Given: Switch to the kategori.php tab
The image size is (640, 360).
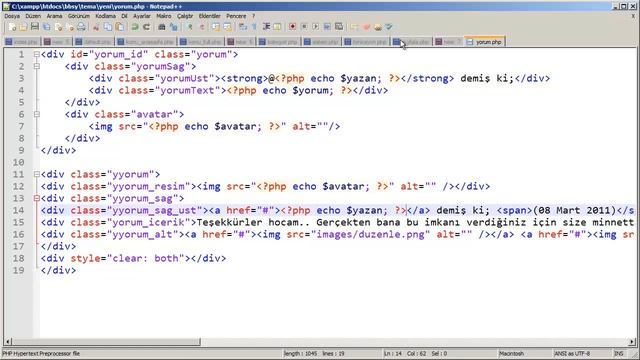Looking at the screenshot, I should 279,42.
